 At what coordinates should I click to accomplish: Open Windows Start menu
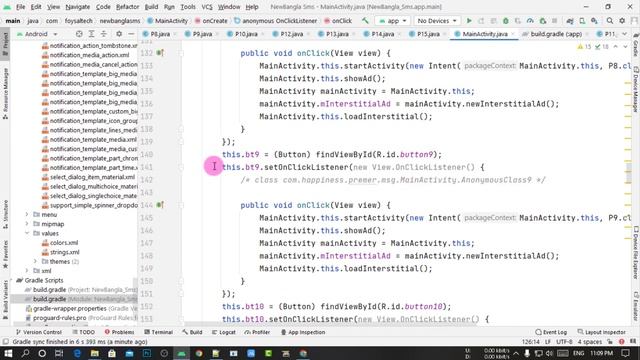(8, 353)
